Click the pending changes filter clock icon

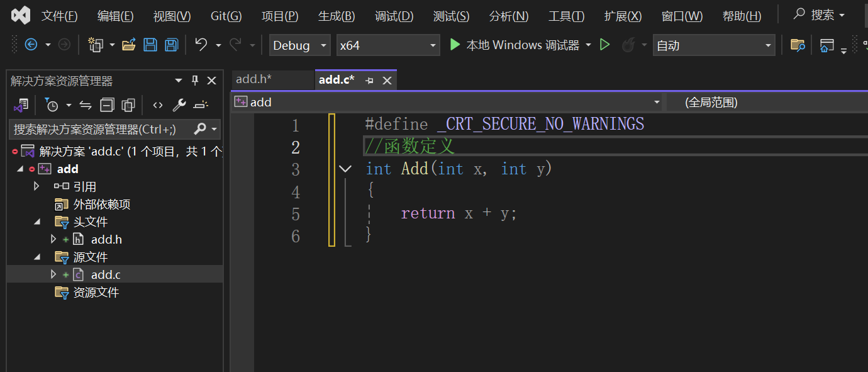pyautogui.click(x=52, y=104)
